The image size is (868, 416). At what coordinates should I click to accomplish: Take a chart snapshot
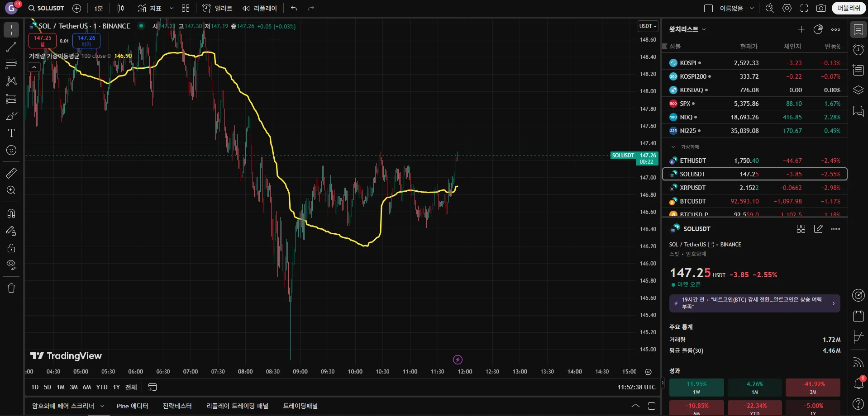[x=821, y=8]
